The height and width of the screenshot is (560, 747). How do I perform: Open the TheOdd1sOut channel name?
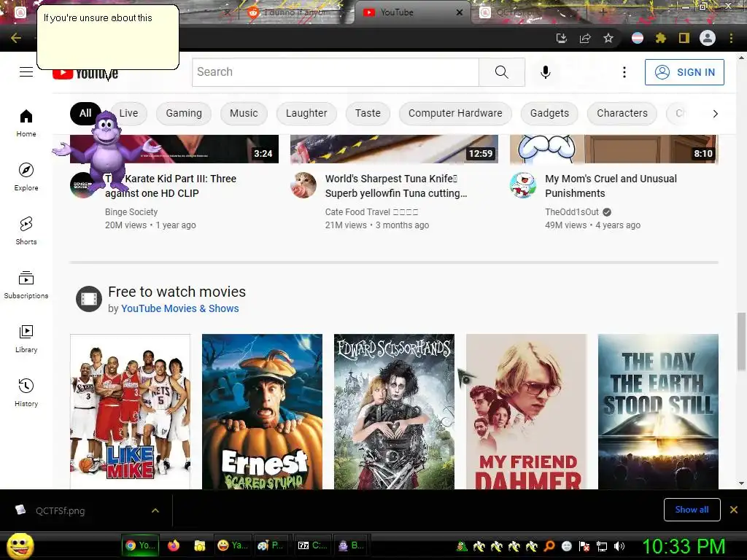click(572, 212)
